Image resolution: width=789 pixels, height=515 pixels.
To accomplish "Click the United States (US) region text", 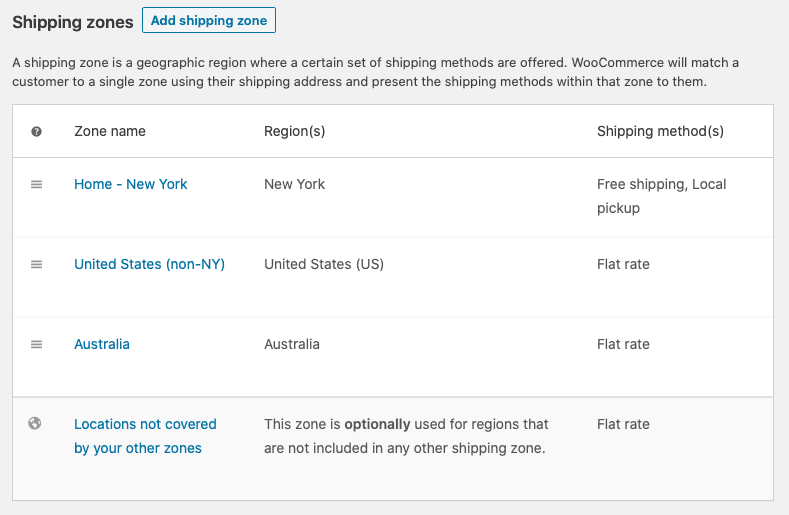I will [x=324, y=264].
